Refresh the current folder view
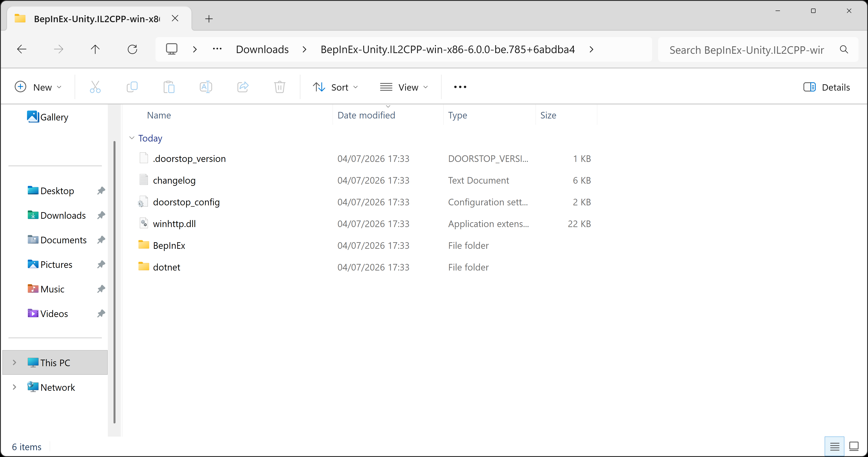The height and width of the screenshot is (457, 868). pyautogui.click(x=132, y=50)
